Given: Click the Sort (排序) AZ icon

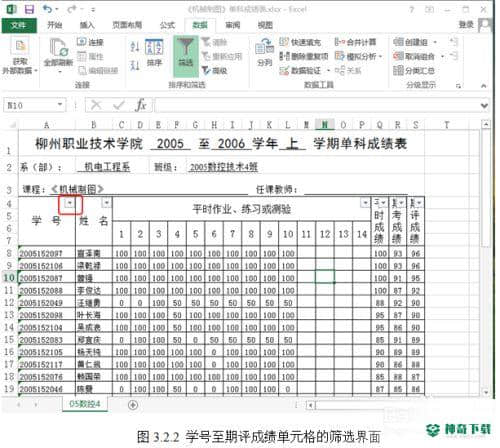Looking at the screenshot, I should pyautogui.click(x=154, y=47).
